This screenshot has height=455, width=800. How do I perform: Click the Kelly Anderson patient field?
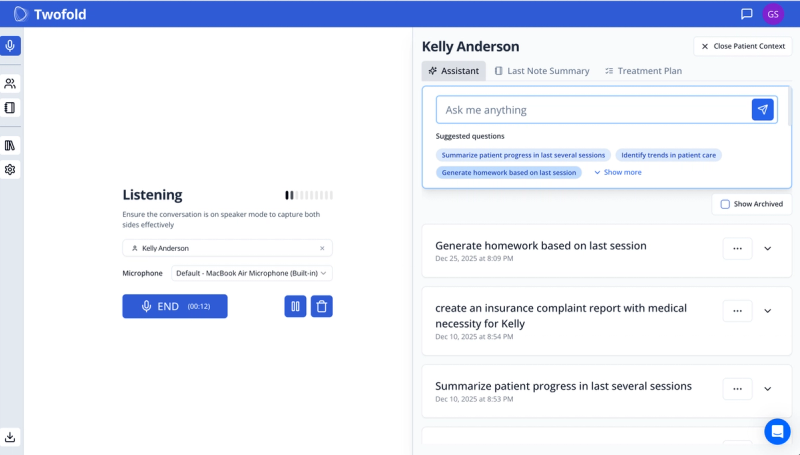(227, 248)
